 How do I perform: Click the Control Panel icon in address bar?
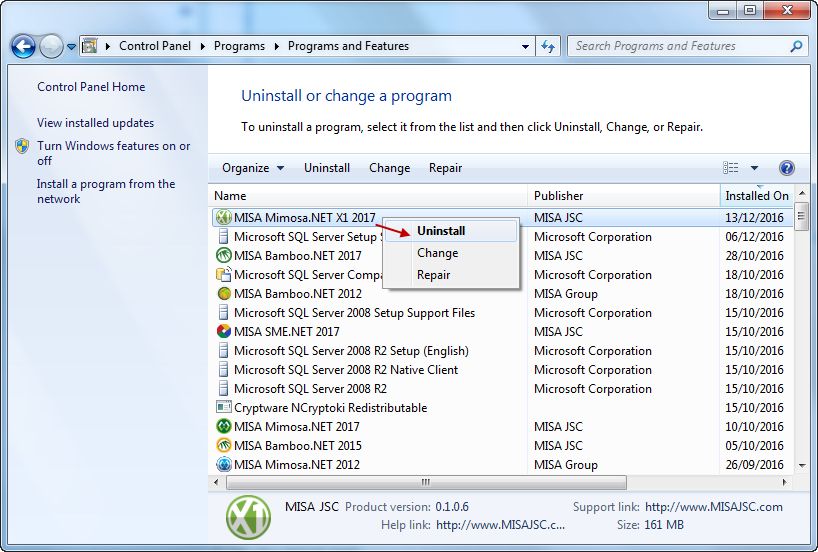[90, 46]
